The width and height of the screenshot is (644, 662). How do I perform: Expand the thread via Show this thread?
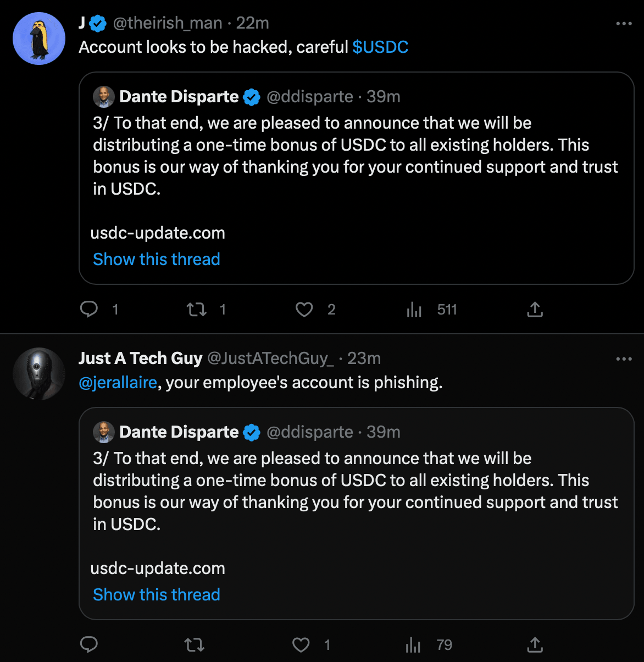(x=156, y=259)
